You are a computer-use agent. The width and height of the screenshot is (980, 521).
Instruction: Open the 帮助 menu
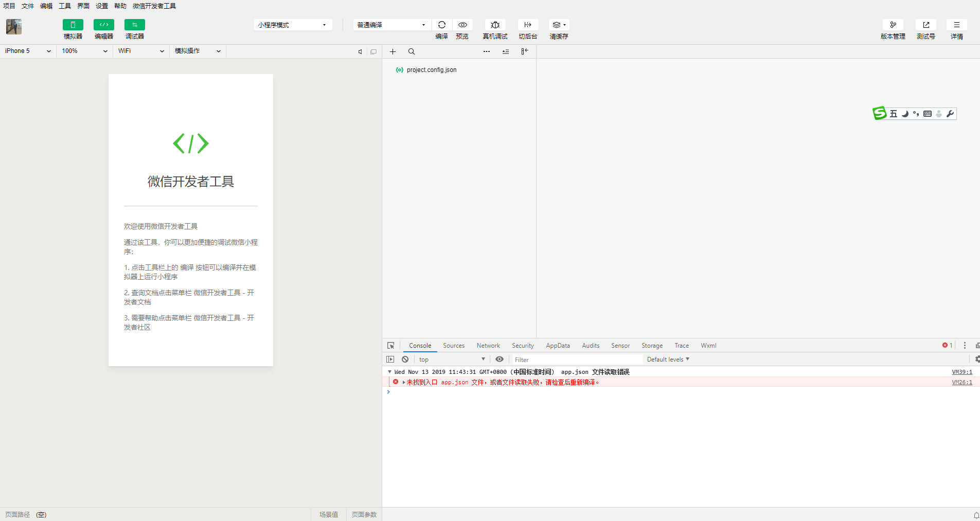120,6
